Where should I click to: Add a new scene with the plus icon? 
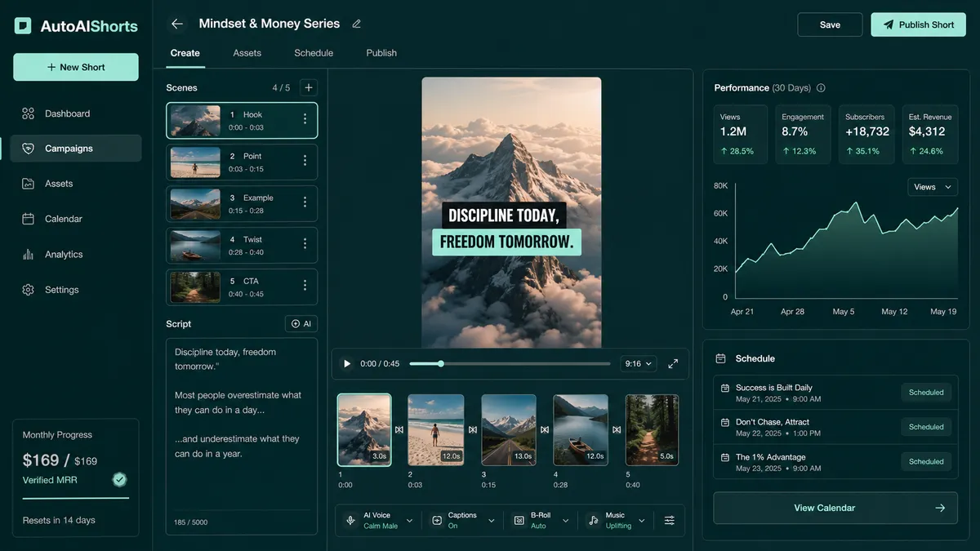[x=308, y=87]
